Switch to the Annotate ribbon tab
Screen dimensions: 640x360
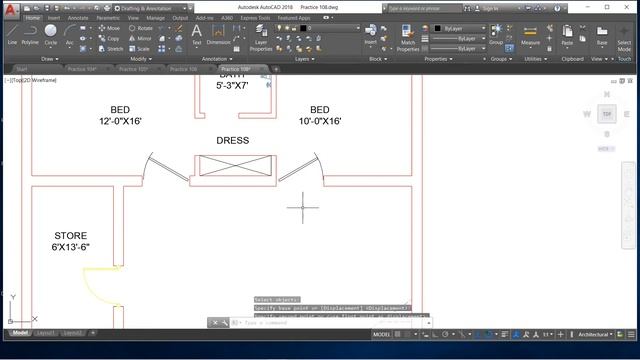[78, 18]
